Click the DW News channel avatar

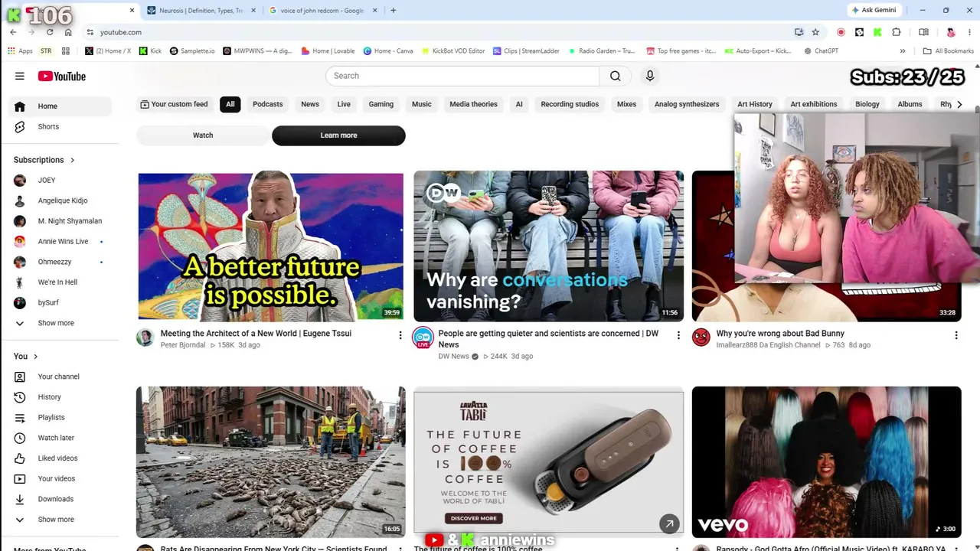[423, 337]
